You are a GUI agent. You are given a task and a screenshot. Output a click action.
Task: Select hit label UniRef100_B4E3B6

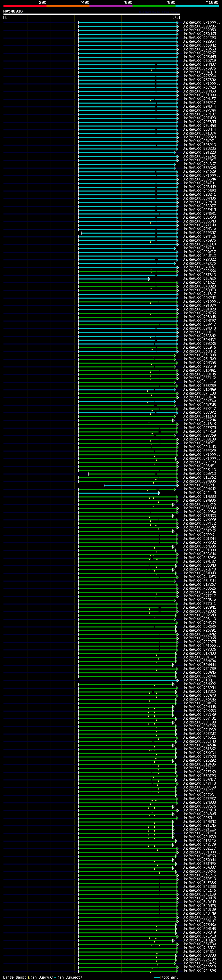(199, 883)
